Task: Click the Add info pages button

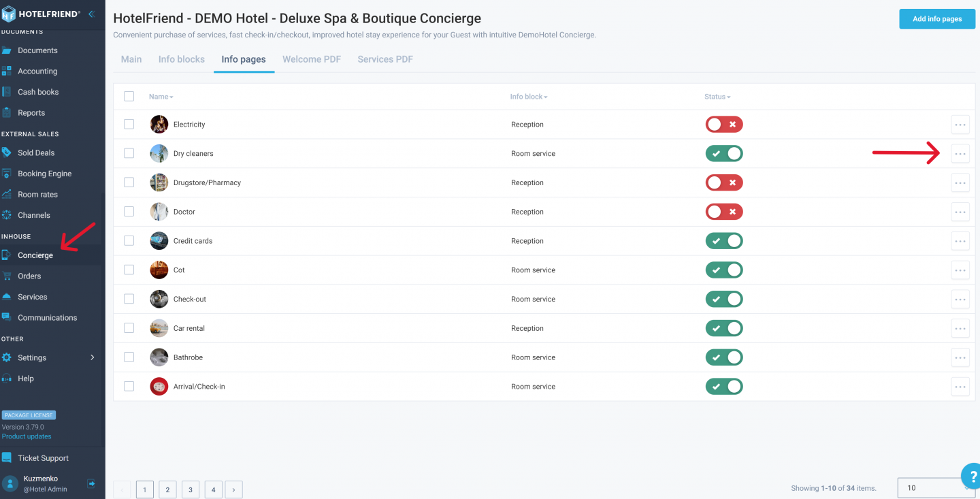Action: tap(937, 19)
